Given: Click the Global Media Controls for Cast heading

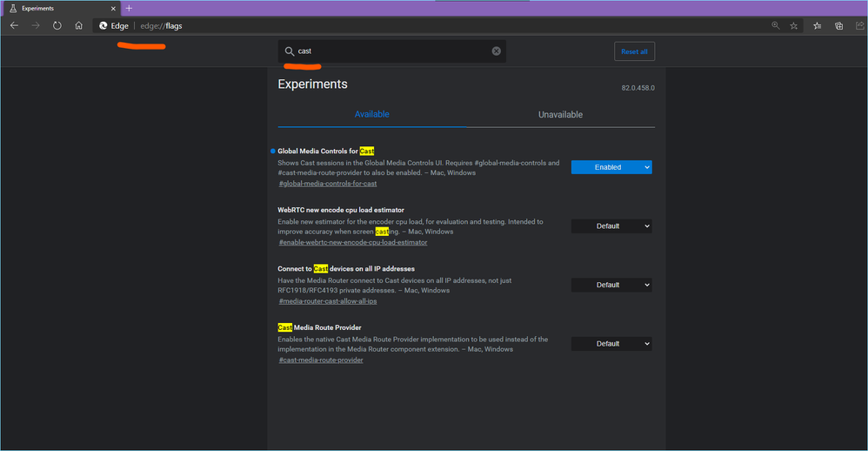Looking at the screenshot, I should pos(326,151).
